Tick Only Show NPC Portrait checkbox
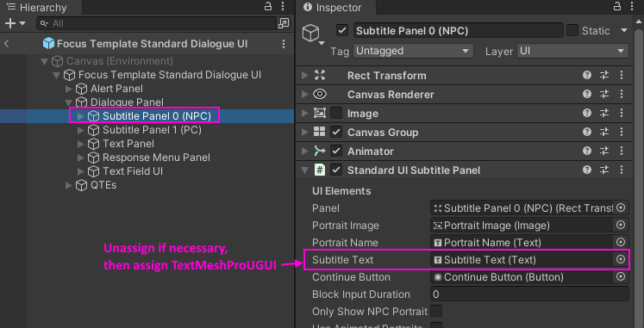 (436, 311)
